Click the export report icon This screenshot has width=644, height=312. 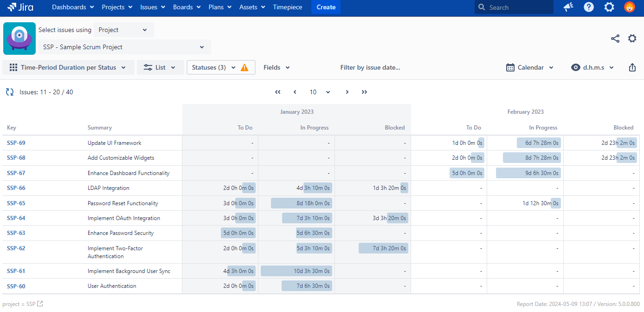(x=632, y=67)
